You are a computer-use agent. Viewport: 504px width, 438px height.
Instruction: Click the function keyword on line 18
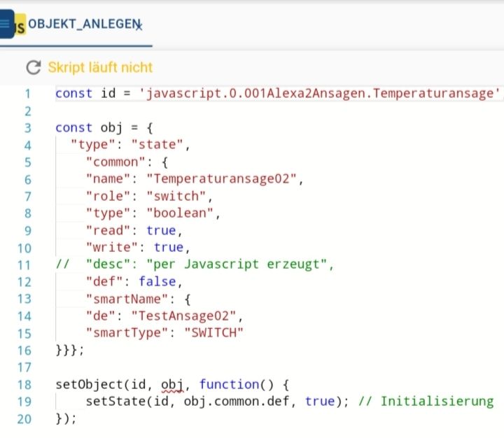coord(229,384)
